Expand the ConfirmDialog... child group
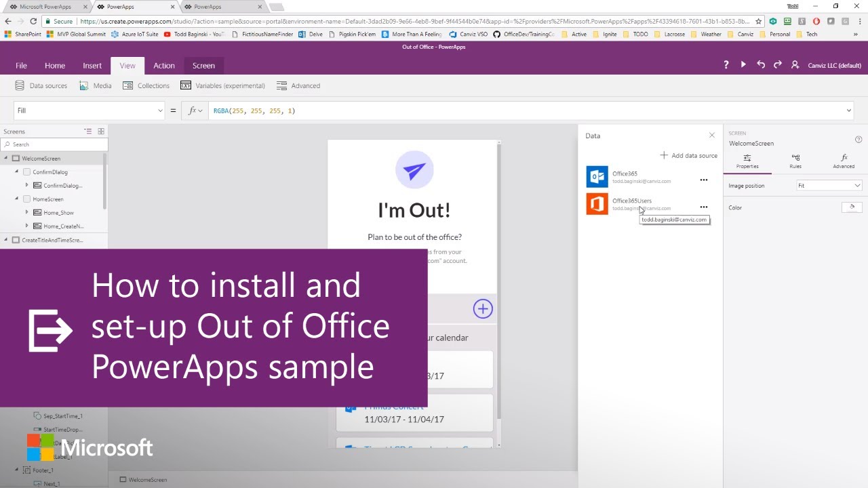Image resolution: width=868 pixels, height=488 pixels. pyautogui.click(x=27, y=186)
